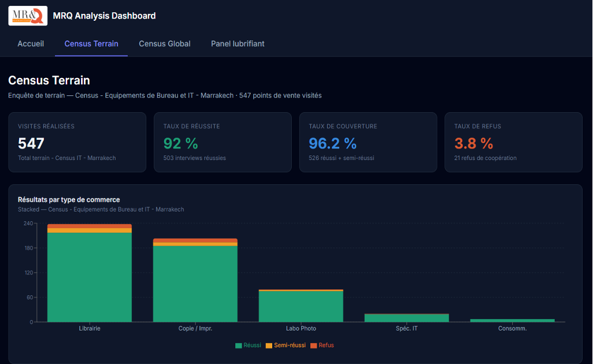This screenshot has height=364, width=593.
Task: Click the Taux de Refus 3.8 % card
Action: pyautogui.click(x=513, y=142)
